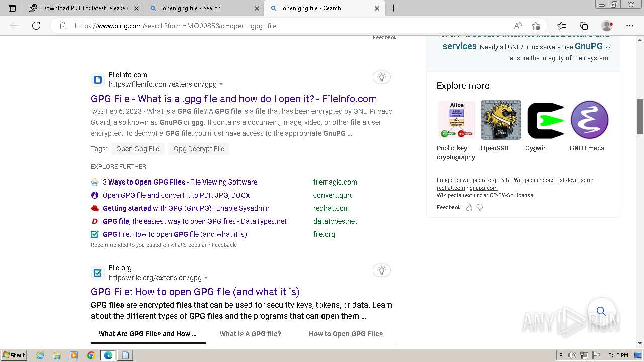Select How to Open GPG Files tab
644x362 pixels.
click(x=346, y=334)
